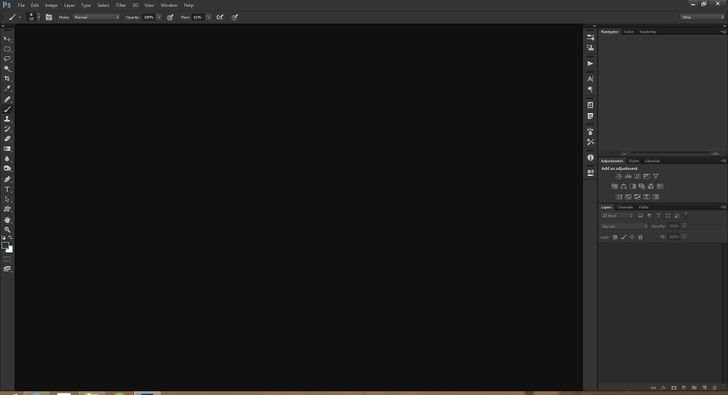Open the Character panel icon
The width and height of the screenshot is (728, 395).
tap(590, 79)
